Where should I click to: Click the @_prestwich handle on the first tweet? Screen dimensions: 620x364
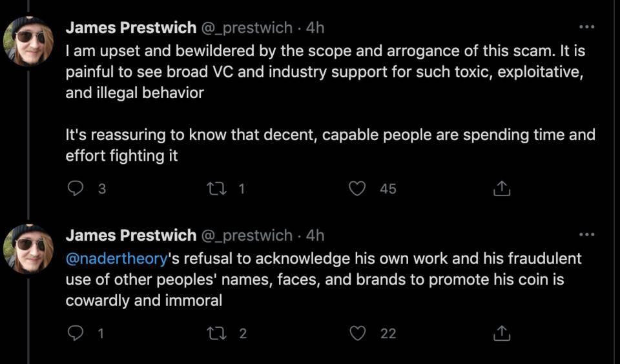click(247, 28)
